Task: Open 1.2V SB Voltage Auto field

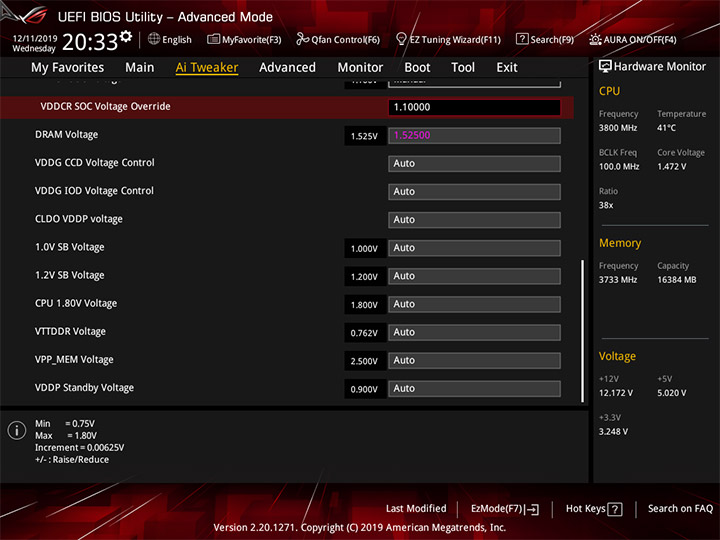Action: pos(474,276)
